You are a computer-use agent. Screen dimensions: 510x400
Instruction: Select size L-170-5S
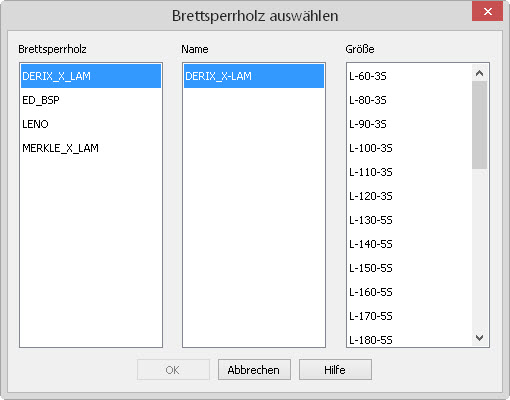coord(410,316)
